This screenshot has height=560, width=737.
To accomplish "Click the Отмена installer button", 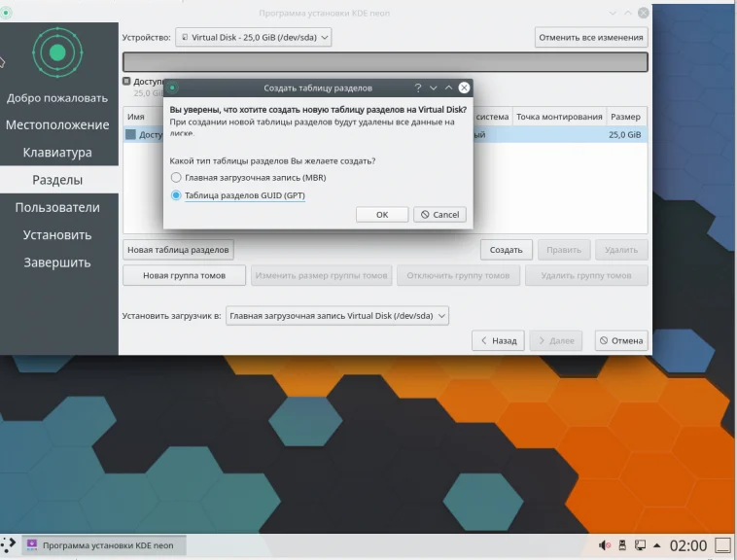I will (621, 340).
